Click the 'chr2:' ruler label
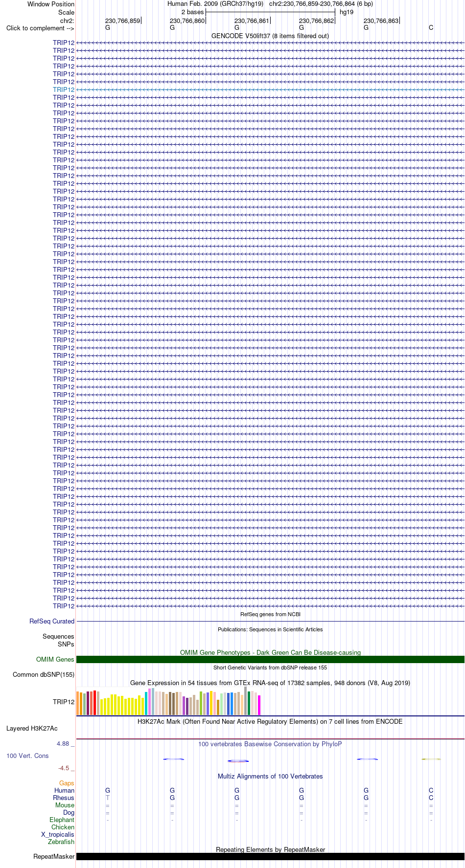 point(67,21)
